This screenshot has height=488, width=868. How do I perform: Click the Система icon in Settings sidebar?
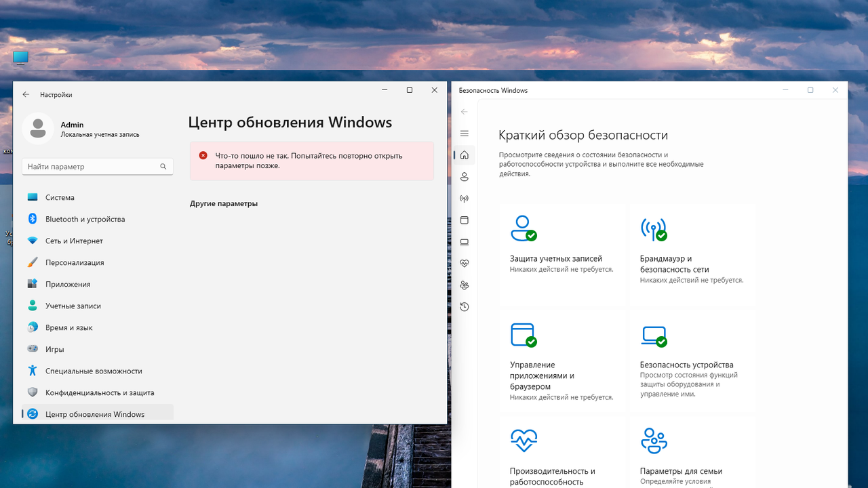pyautogui.click(x=32, y=197)
